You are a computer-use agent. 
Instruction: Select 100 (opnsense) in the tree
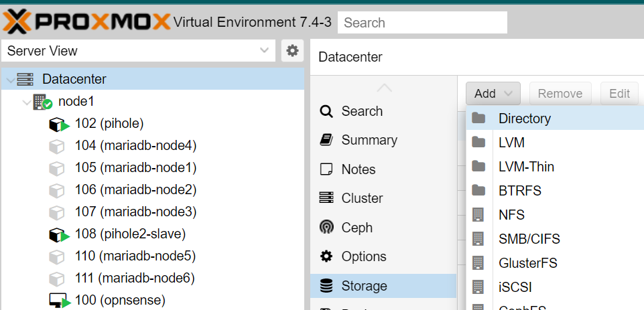coord(120,300)
